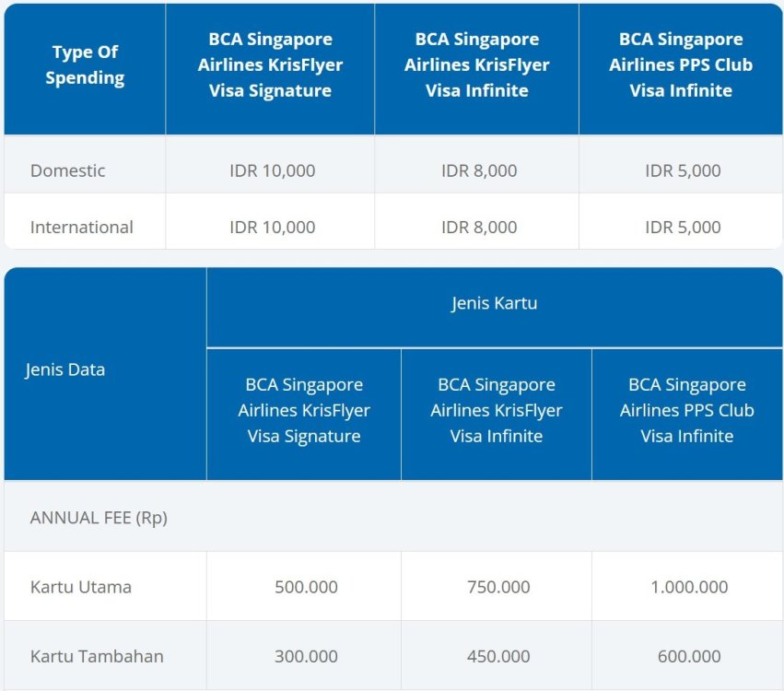Click the 500.000 Kartu Utama fee
The height and width of the screenshot is (691, 784).
click(x=306, y=587)
